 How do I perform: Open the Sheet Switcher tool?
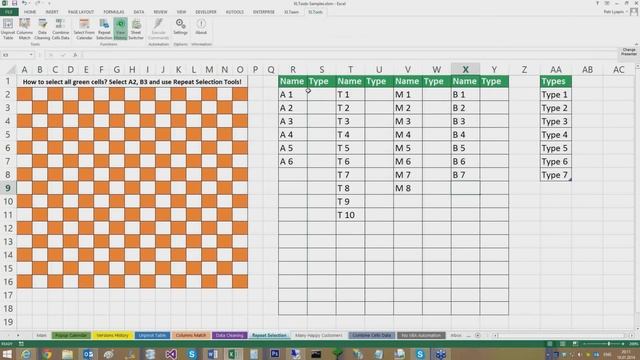point(136,29)
